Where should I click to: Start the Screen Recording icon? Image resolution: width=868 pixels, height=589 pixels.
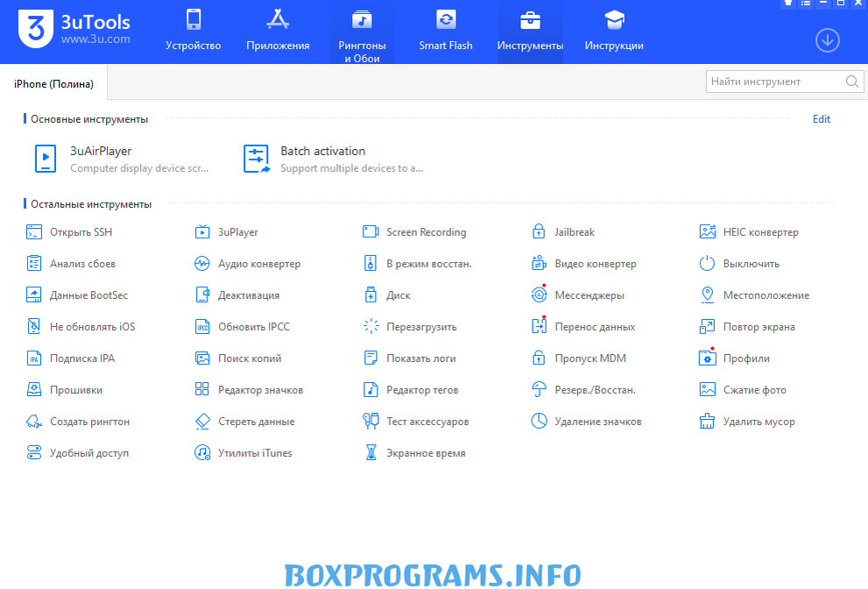coord(370,232)
